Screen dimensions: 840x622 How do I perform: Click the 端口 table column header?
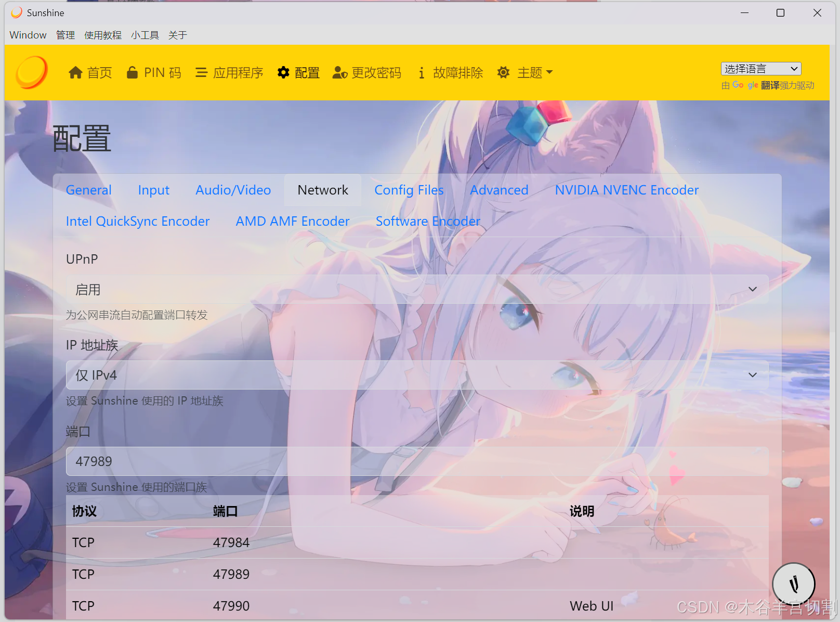coord(225,511)
